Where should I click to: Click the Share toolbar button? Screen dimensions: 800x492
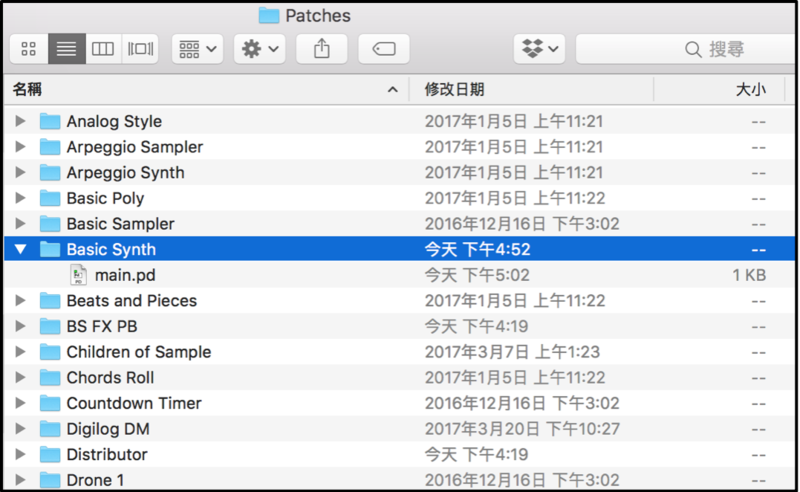coord(322,49)
